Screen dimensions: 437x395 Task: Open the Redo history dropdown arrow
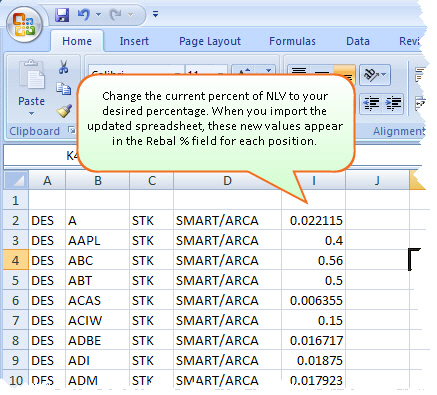[x=130, y=15]
